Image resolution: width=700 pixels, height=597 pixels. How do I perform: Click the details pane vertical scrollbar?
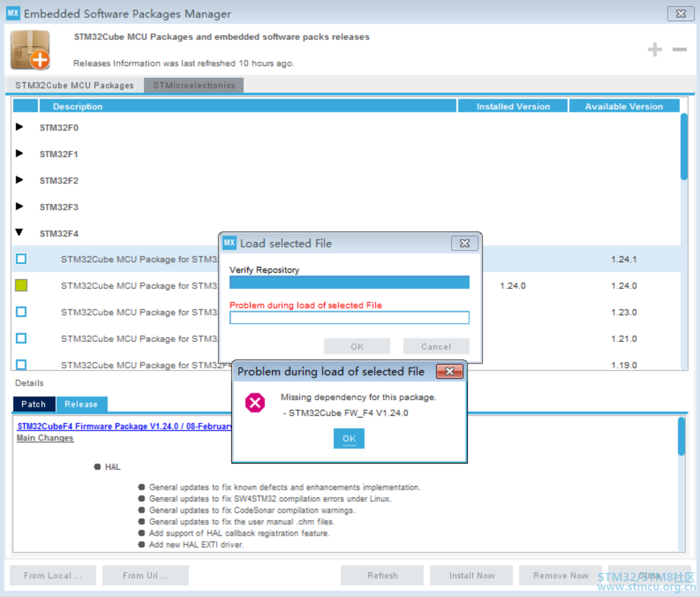tap(681, 436)
